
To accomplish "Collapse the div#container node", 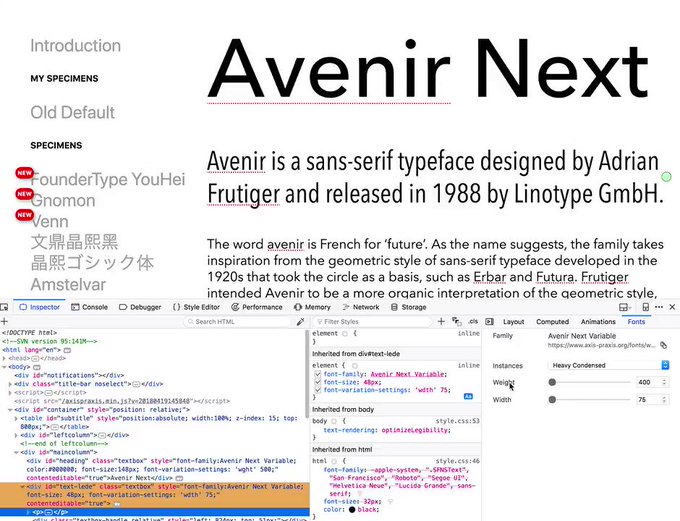I will 10,410.
